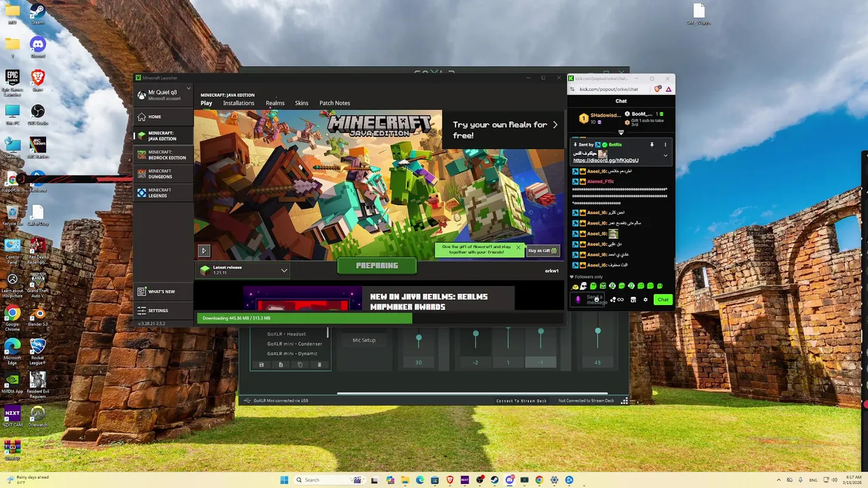Select GoXLR mini - Dynamic profile
868x488 pixels.
(292, 353)
